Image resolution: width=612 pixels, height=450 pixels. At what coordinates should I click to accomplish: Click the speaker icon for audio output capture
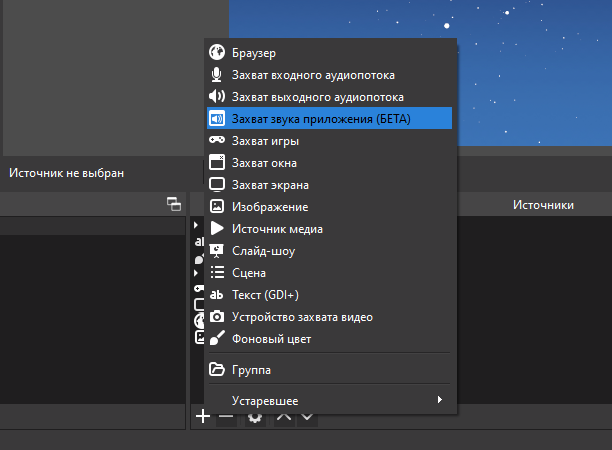(x=217, y=96)
